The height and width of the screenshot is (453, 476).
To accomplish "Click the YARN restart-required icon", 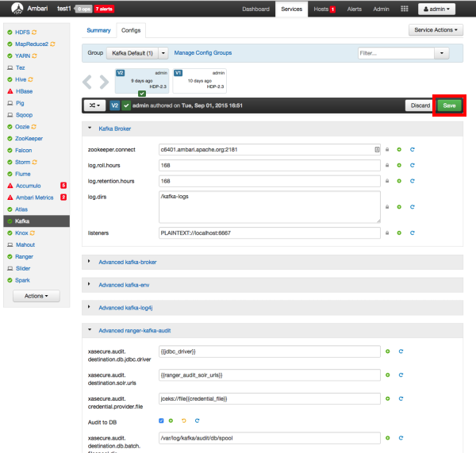I will [34, 56].
